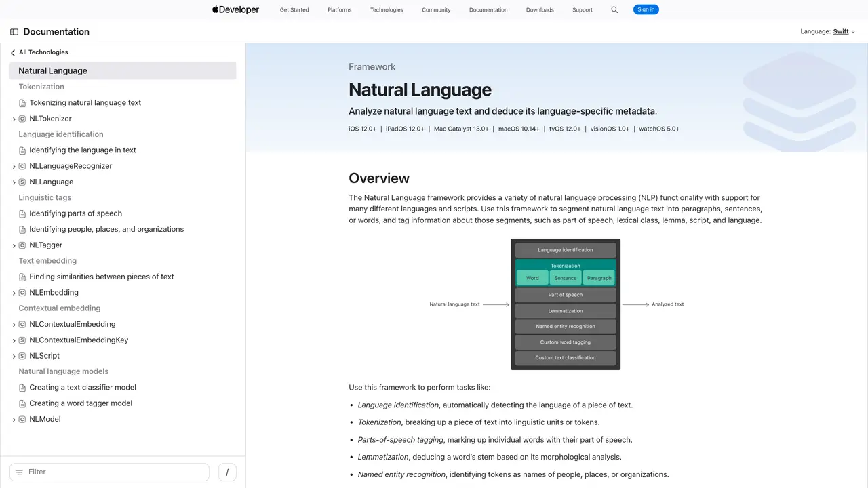Click the article icon for Identifying people, places, and organizations

coord(22,229)
